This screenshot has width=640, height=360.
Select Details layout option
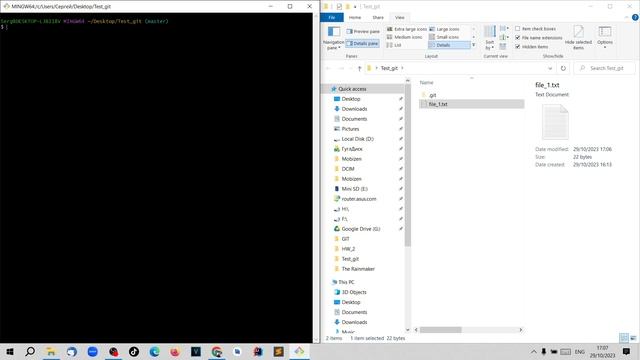click(449, 45)
